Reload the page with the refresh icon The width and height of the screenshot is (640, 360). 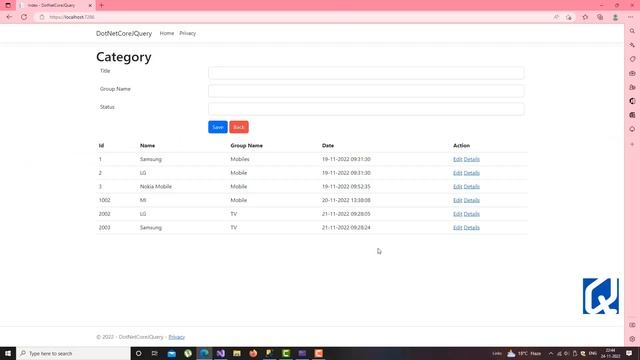[24, 17]
